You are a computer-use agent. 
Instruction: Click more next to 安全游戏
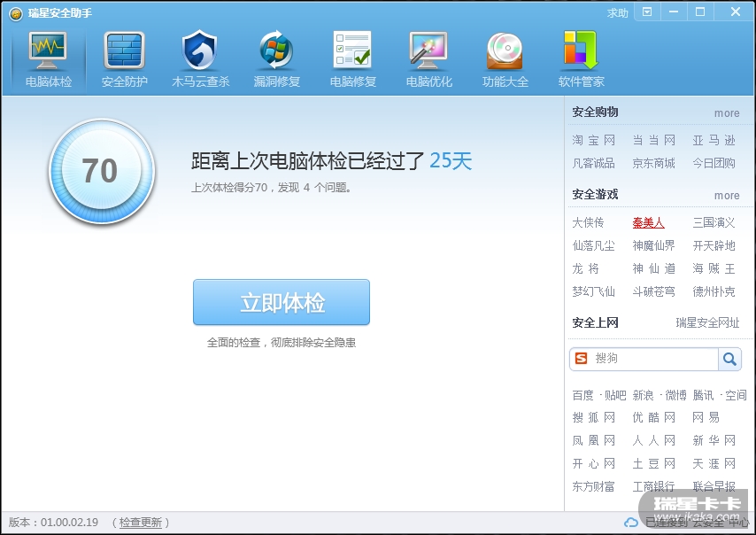coord(727,196)
